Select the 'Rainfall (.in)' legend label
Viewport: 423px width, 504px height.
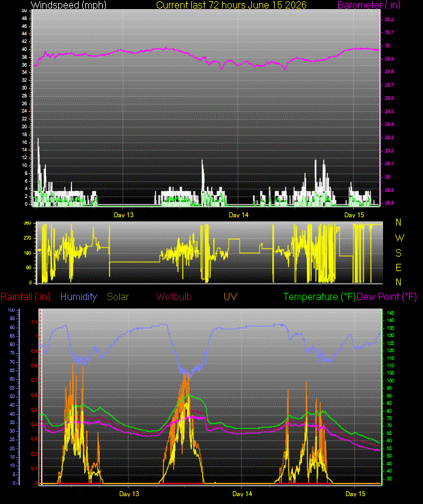(25, 296)
